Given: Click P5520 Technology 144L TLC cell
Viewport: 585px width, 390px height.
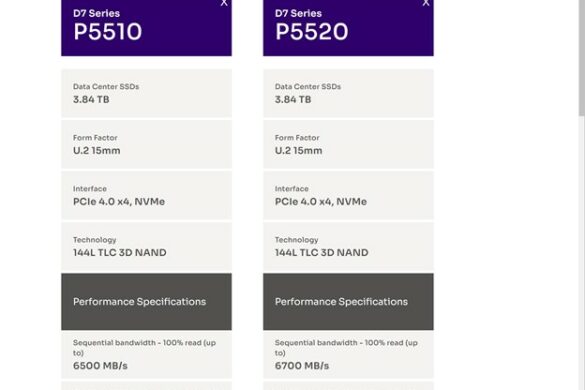Looking at the screenshot, I should click(348, 246).
